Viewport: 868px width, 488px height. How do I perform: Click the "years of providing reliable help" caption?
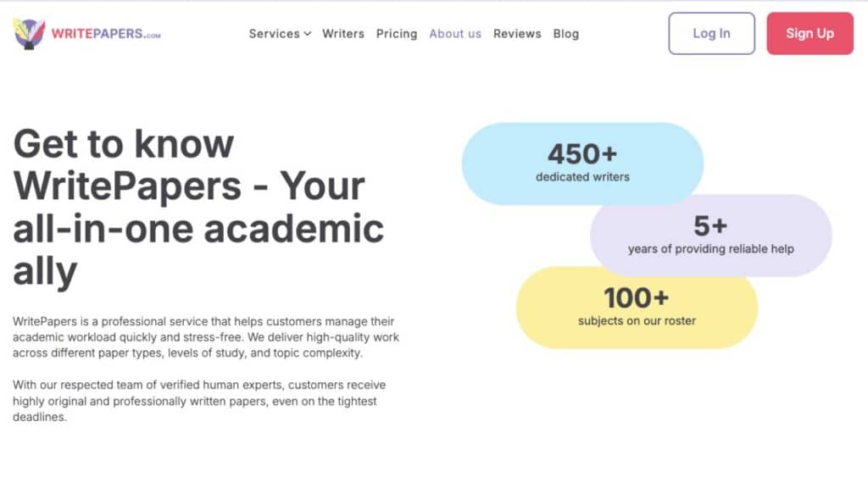pyautogui.click(x=710, y=249)
